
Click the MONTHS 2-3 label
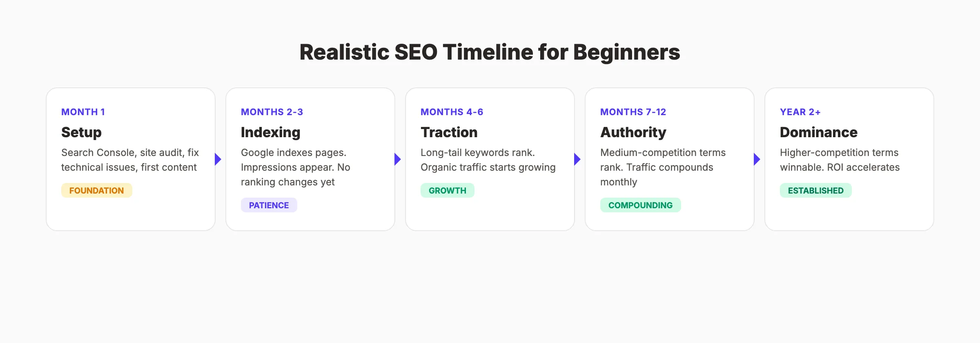click(x=272, y=112)
